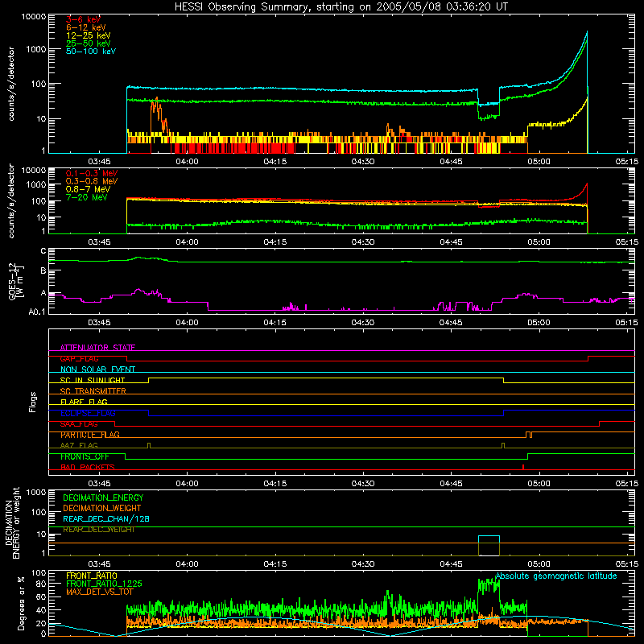Click the Absolute geomagnetic latitude label

point(556,576)
